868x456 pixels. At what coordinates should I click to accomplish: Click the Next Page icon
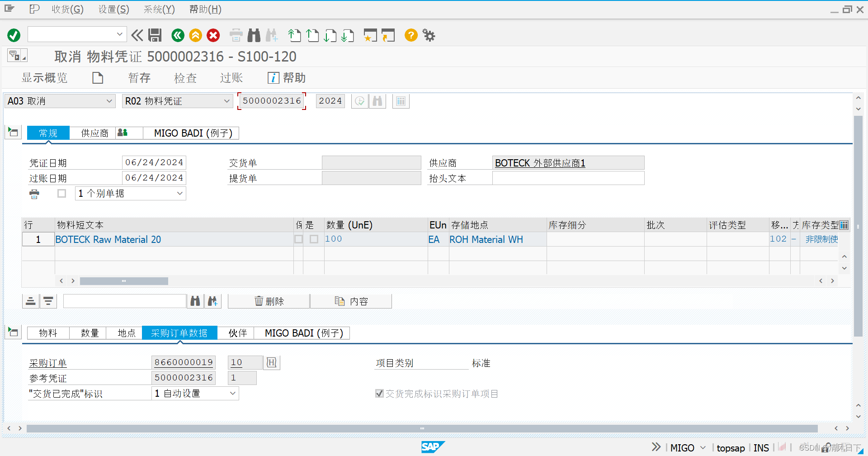(330, 35)
